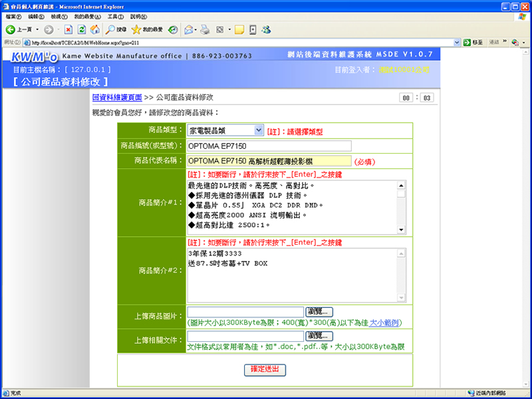Open the Back button history arrow
The width and height of the screenshot is (532, 399).
pos(37,30)
